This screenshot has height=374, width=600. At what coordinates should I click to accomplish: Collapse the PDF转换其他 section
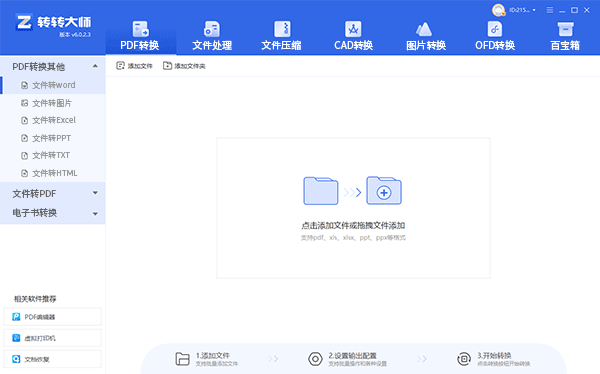point(95,66)
